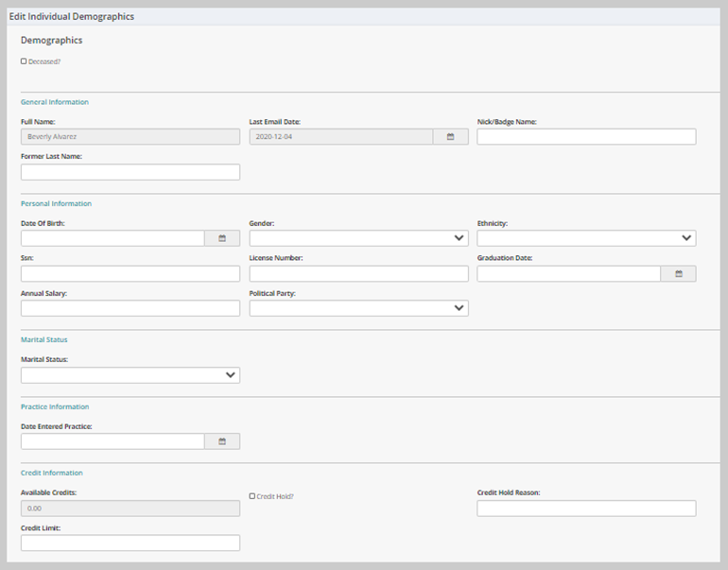The height and width of the screenshot is (570, 728).
Task: Click the Annual Salary field
Action: (x=130, y=308)
